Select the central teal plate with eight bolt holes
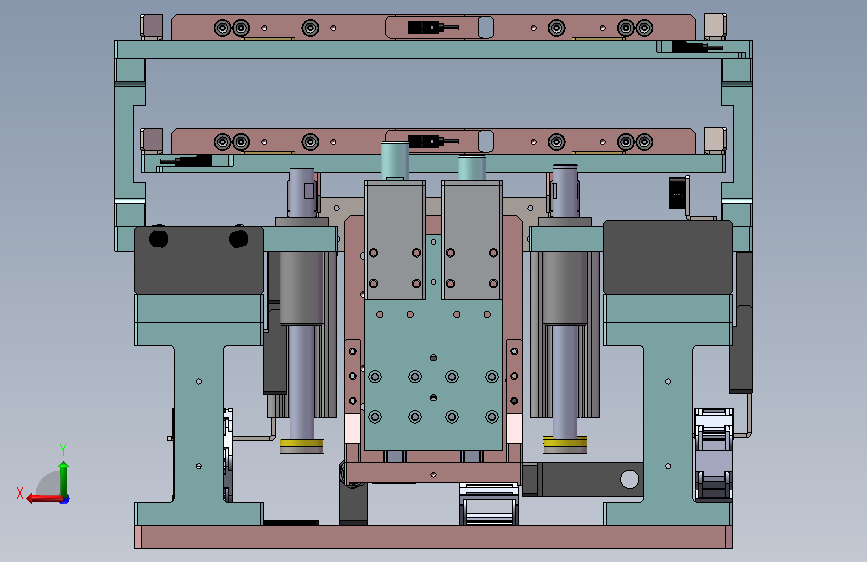Screen dimensions: 867x562 tap(434, 374)
